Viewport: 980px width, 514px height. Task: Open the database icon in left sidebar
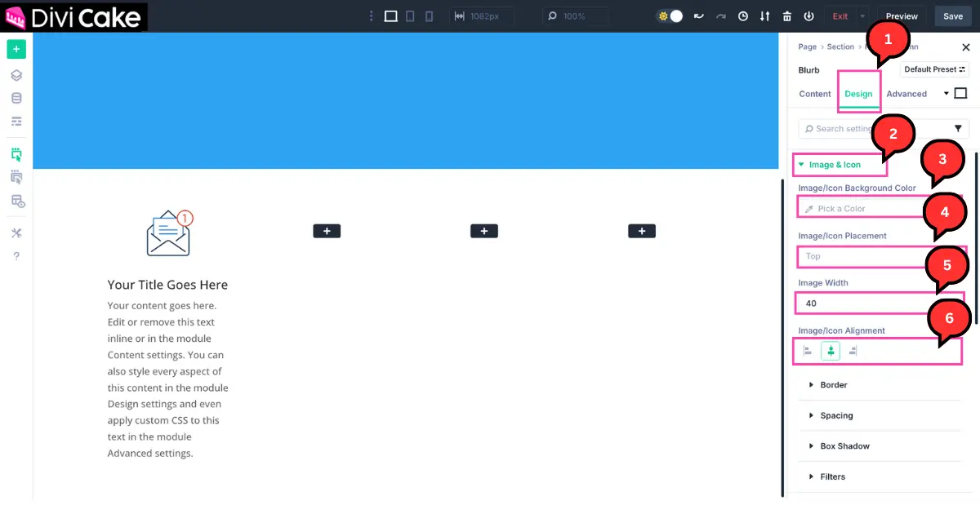coord(16,98)
